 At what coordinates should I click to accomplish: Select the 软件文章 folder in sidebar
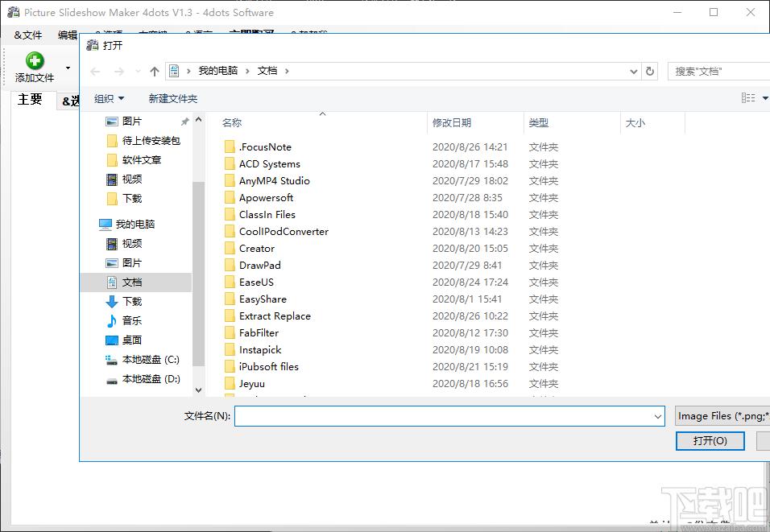point(142,160)
